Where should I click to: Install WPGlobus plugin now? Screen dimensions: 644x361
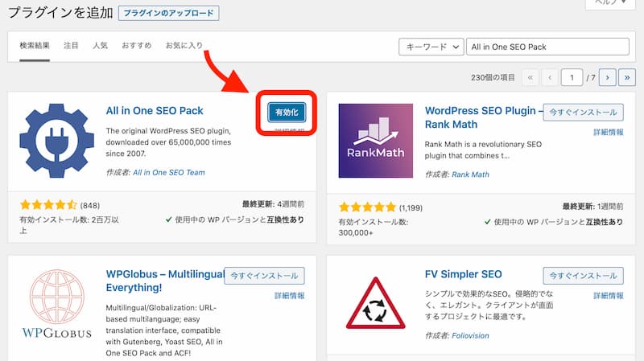[264, 276]
